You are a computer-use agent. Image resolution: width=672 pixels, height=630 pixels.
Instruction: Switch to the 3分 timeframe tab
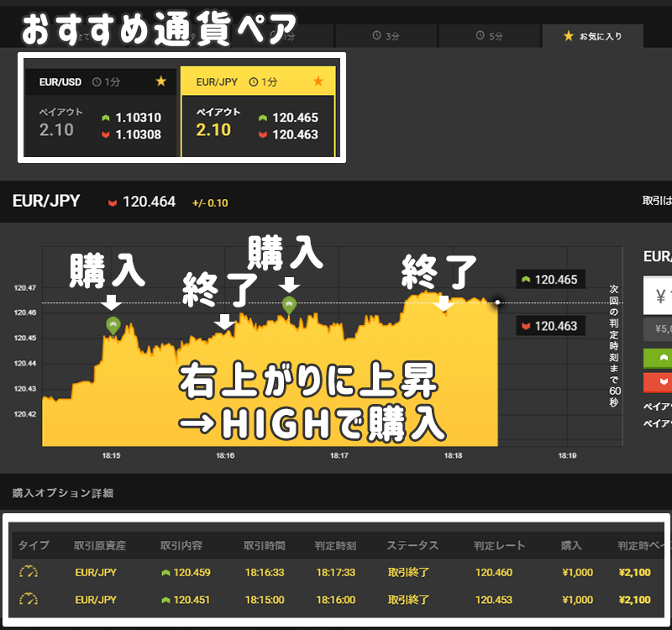coord(386,36)
